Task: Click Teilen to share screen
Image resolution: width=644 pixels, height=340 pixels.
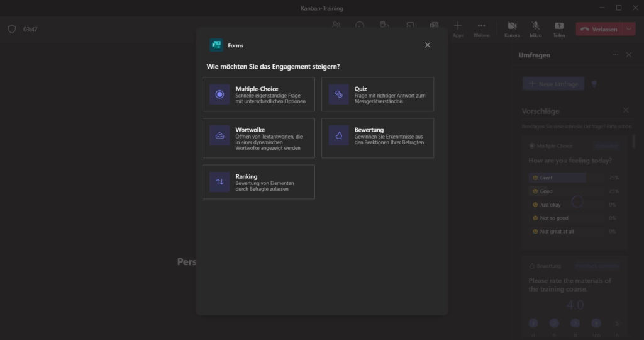Action: pyautogui.click(x=558, y=28)
